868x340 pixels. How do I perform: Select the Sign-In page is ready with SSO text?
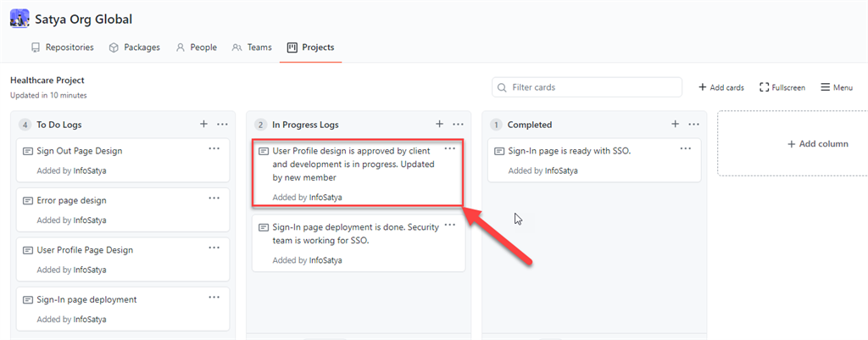coord(570,151)
